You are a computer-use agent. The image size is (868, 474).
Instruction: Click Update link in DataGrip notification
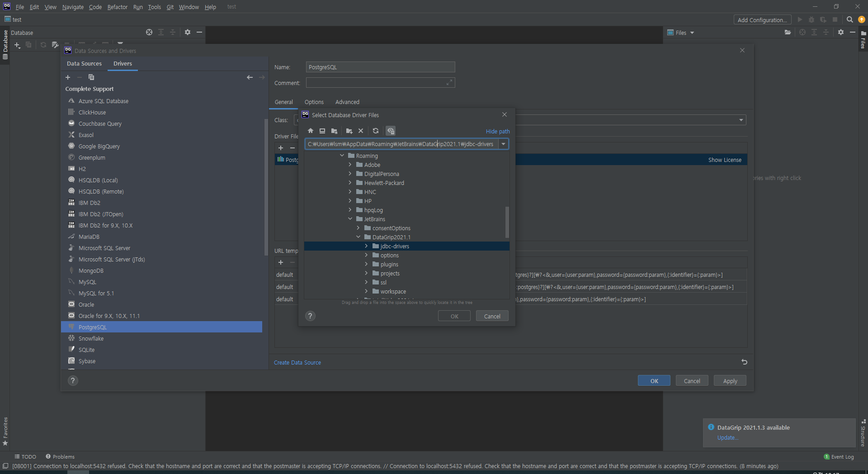click(x=727, y=437)
